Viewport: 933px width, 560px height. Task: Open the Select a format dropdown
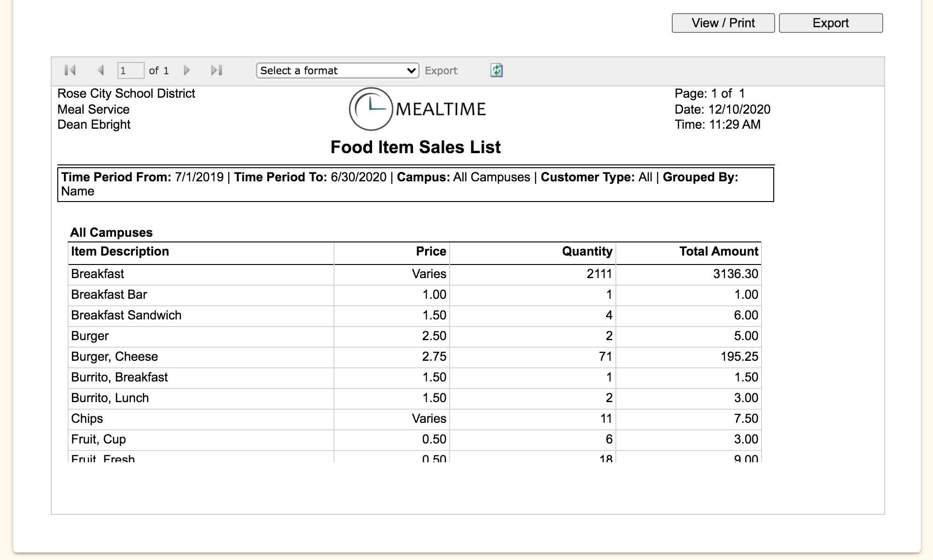[337, 70]
